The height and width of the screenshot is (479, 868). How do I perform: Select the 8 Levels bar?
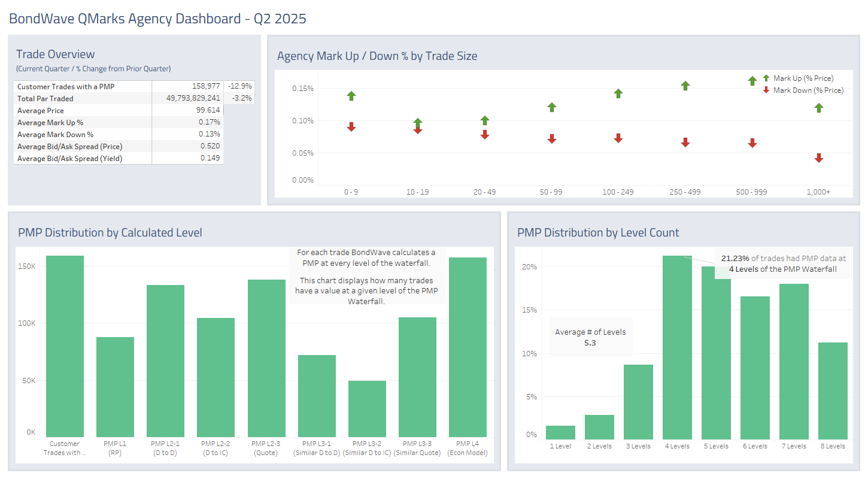833,391
